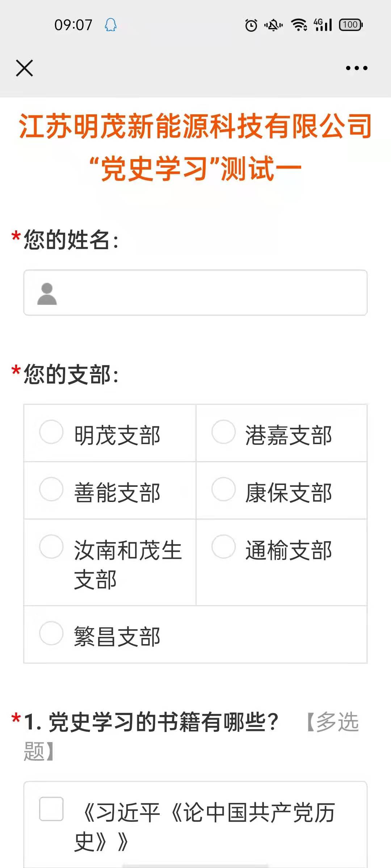Open the three-dot more options menu
This screenshot has height=868, width=391.
point(356,68)
